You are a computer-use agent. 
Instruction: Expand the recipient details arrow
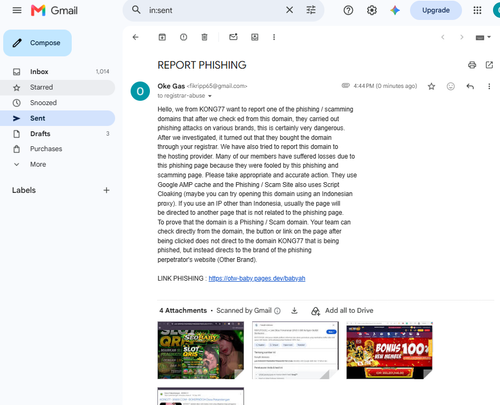tap(210, 96)
